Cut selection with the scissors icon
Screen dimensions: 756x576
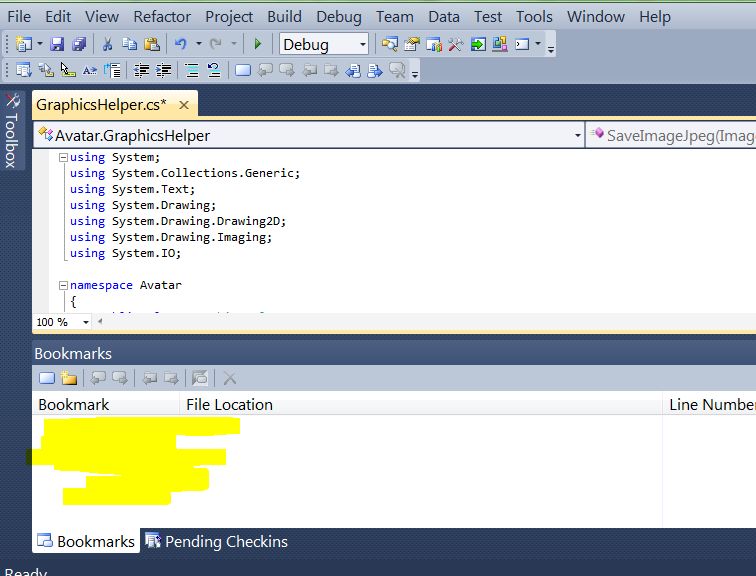107,44
